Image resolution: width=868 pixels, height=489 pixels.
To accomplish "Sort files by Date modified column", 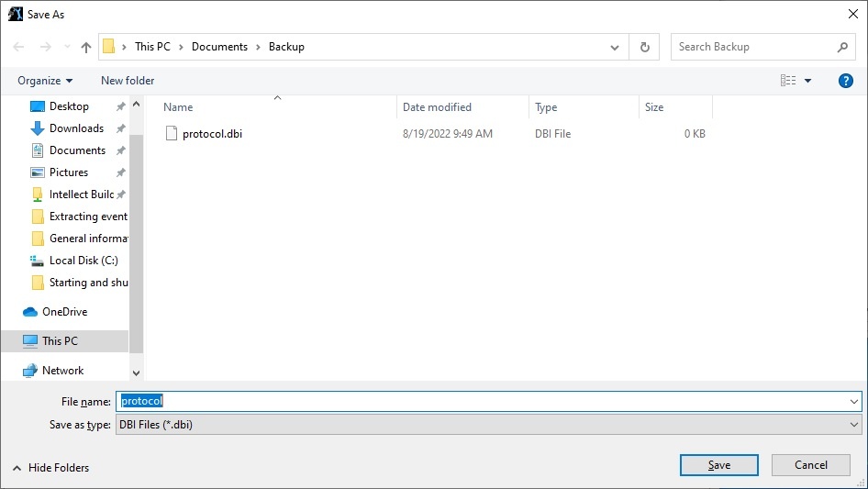I will pos(437,107).
